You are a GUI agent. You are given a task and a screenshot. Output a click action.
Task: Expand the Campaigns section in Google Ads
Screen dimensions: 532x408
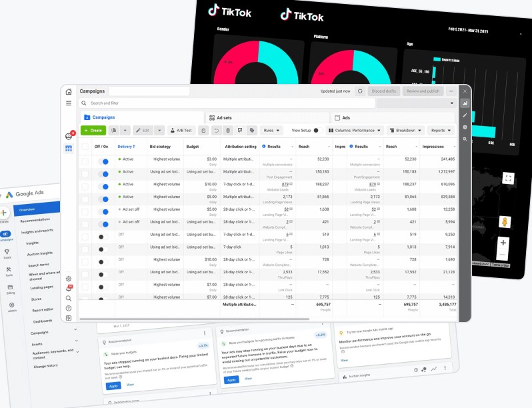coord(75,329)
